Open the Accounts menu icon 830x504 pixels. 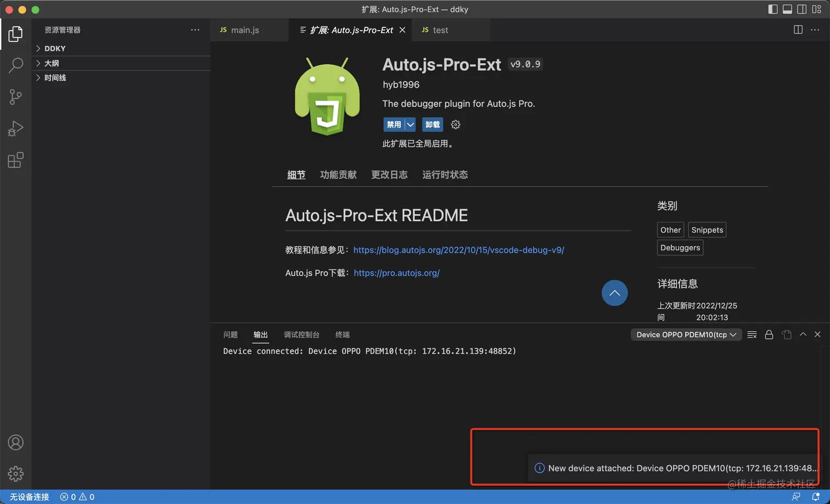tap(15, 443)
